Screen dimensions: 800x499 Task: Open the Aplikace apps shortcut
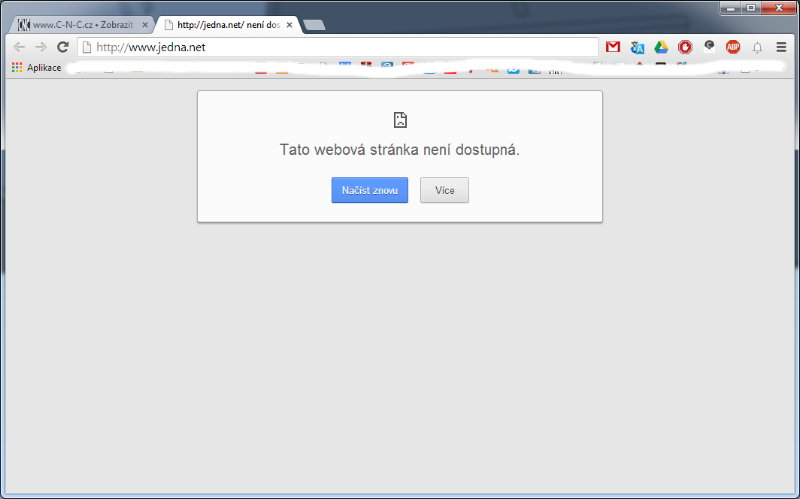coord(36,67)
